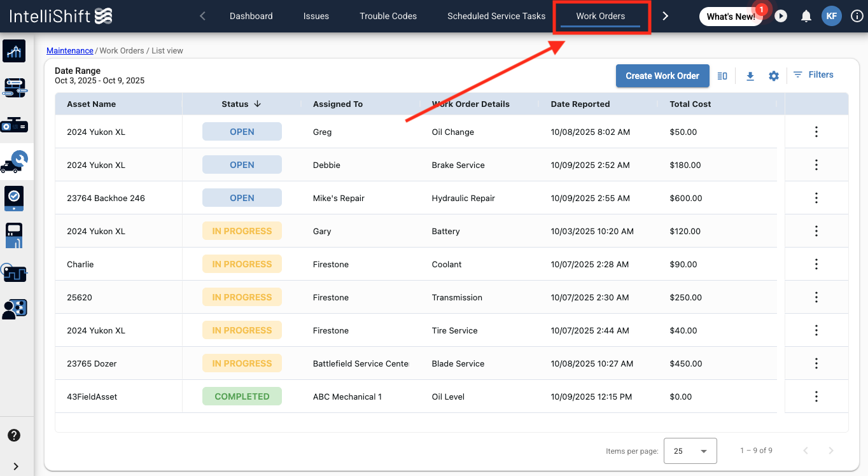
Task: Click the IntelliShift logo
Action: pos(60,16)
